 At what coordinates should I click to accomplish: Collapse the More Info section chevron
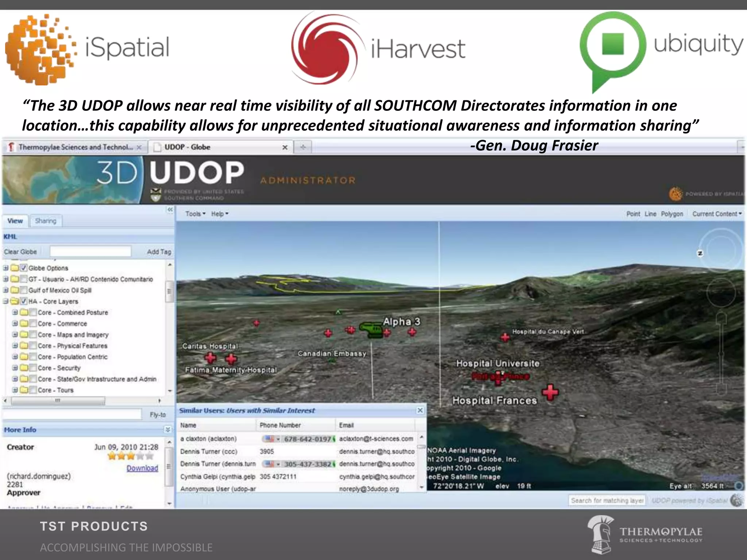pos(168,429)
